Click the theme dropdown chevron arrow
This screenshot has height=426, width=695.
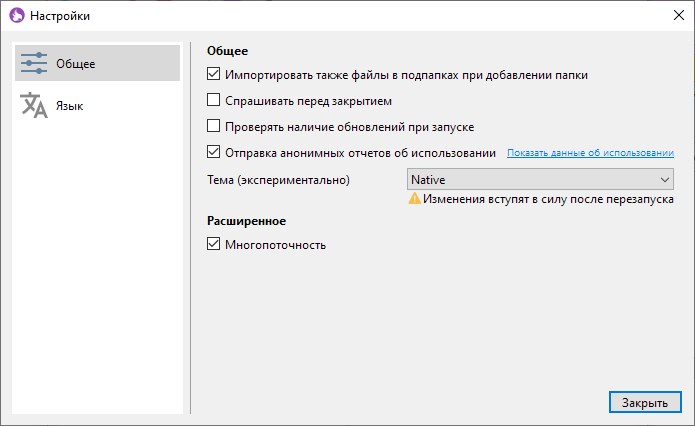[665, 179]
